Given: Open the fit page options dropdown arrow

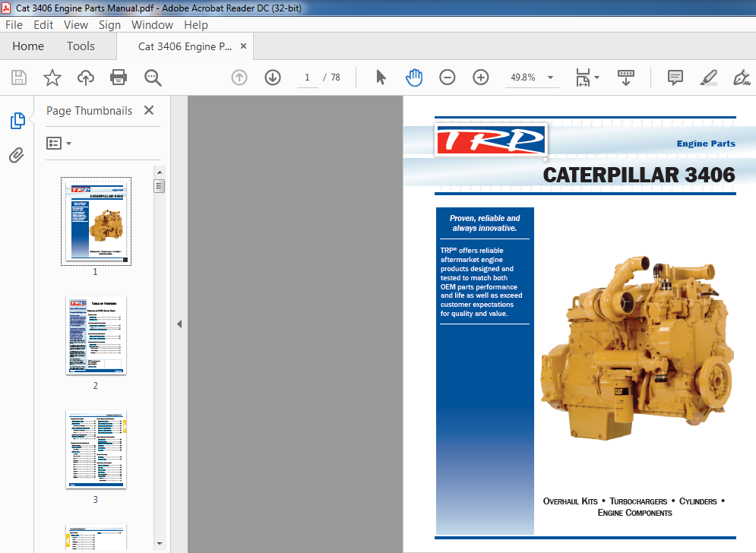Looking at the screenshot, I should 597,77.
